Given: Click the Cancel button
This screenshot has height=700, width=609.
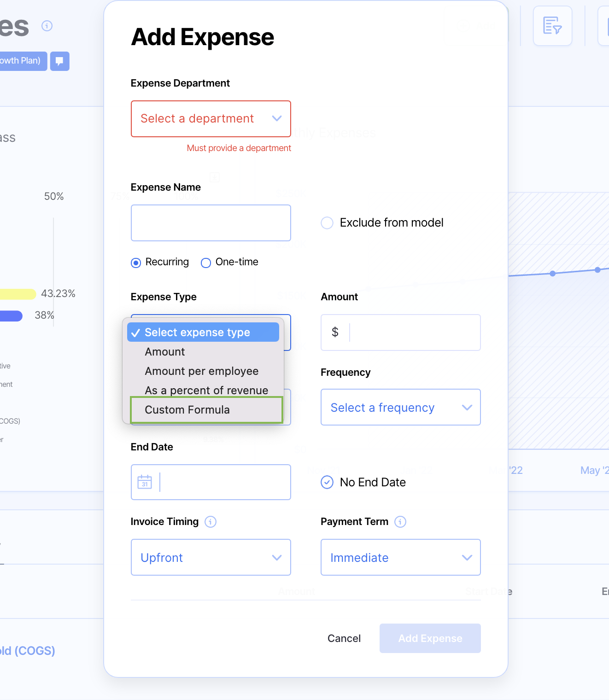Looking at the screenshot, I should point(344,638).
